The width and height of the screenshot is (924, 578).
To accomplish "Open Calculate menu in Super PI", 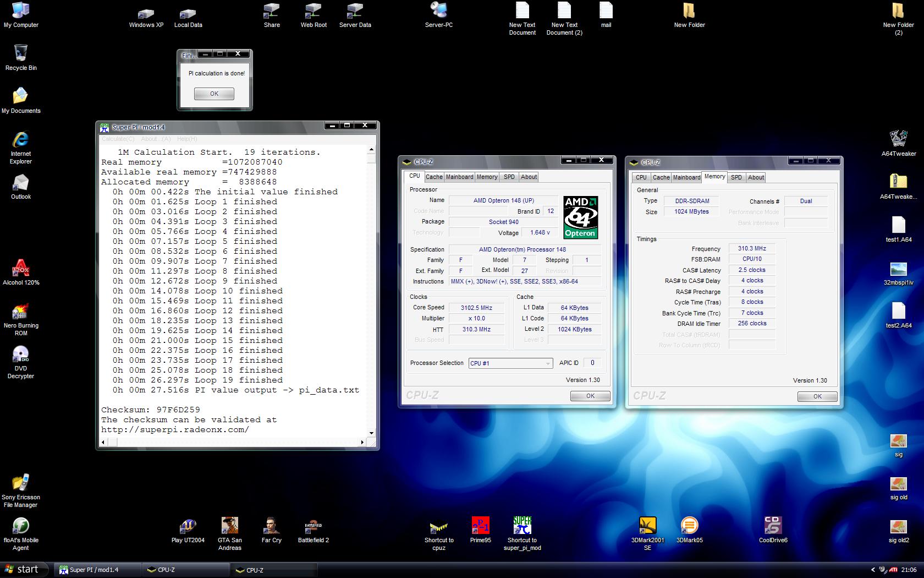I will (118, 139).
